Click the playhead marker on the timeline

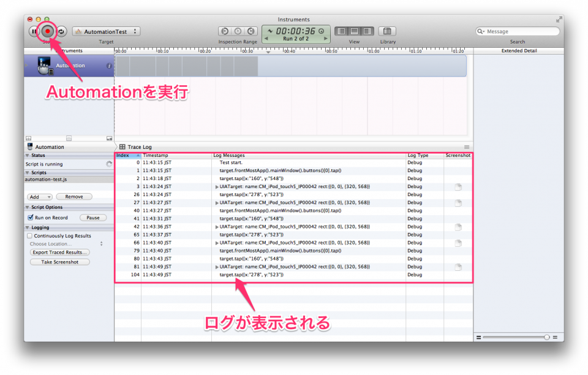pos(268,52)
